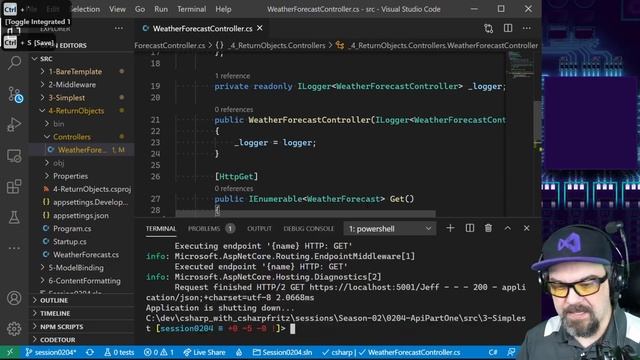Click flame icon in status bar
Image resolution: width=640 pixels, height=360 pixels.
pyautogui.click(x=239, y=352)
